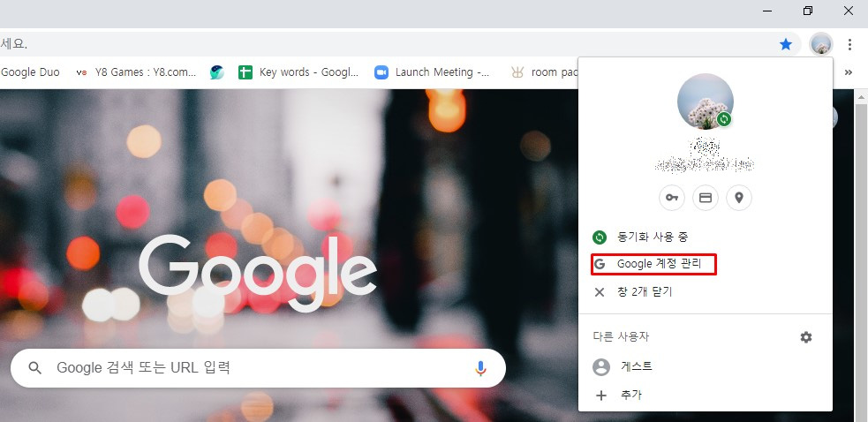Open the profile avatar button in toolbar
Viewport: 868px width, 422px height.
(821, 44)
